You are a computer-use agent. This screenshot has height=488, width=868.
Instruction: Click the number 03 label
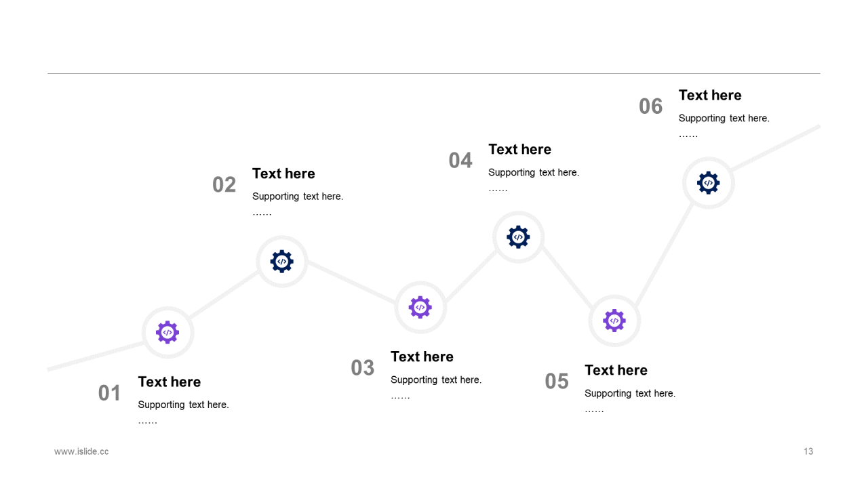[363, 368]
